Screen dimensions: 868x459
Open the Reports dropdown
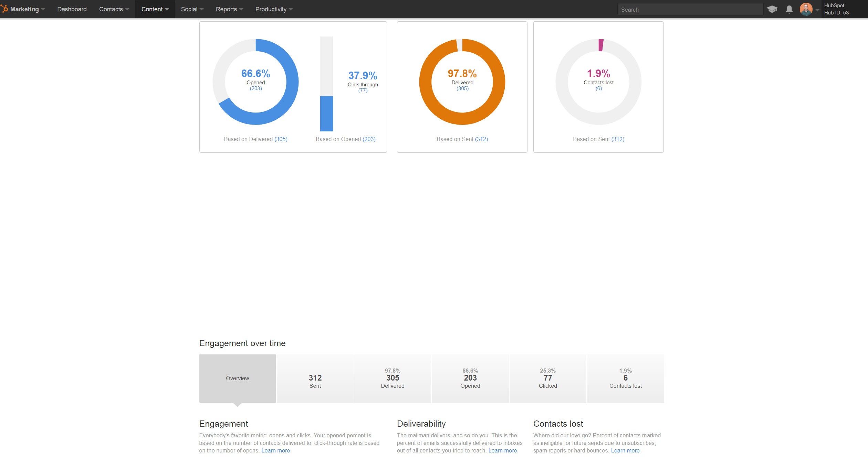[x=229, y=9]
